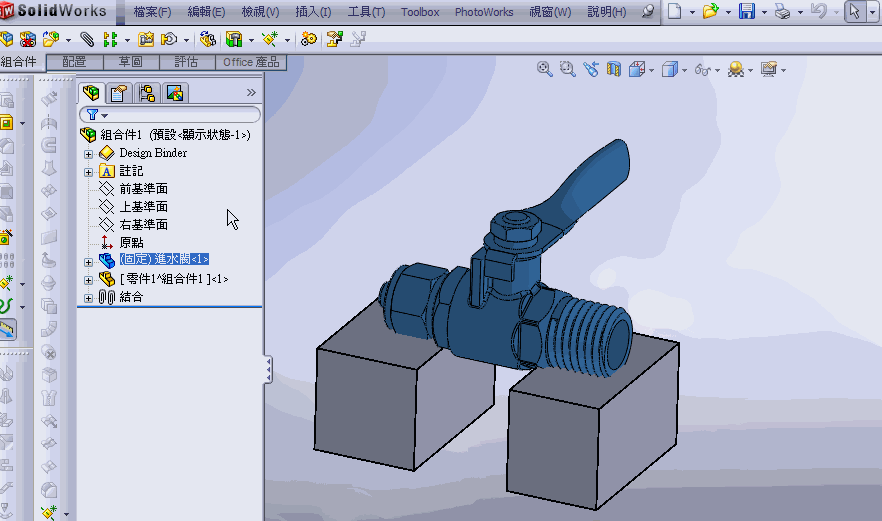Open the Display Style dropdown arrow

(685, 70)
